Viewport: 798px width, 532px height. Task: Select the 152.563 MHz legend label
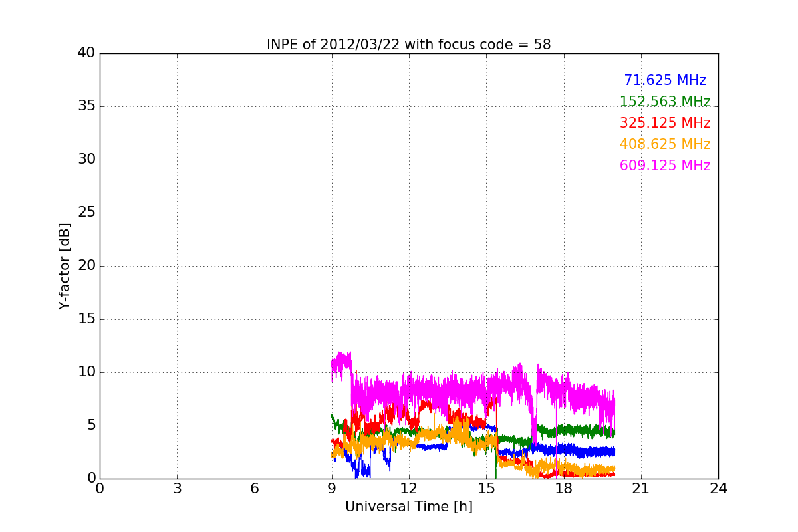click(x=665, y=102)
